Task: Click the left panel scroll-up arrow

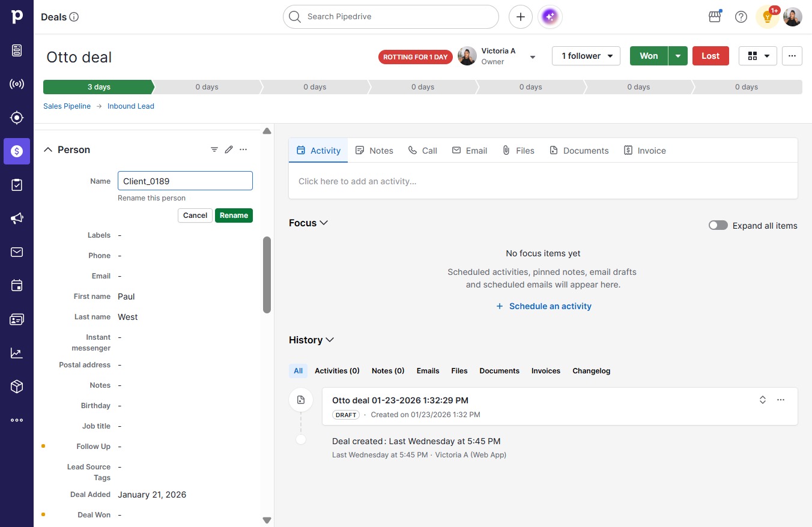Action: [x=267, y=131]
